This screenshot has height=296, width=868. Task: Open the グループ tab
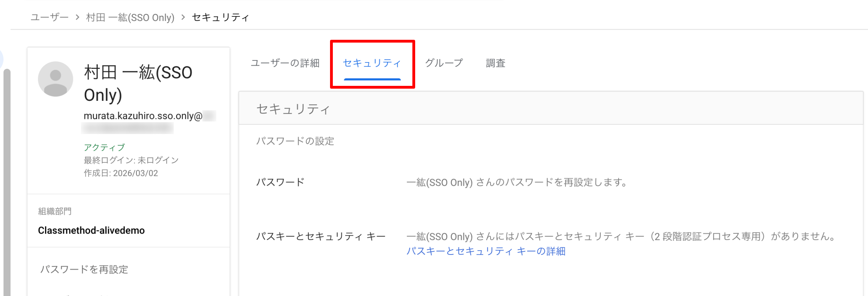pos(444,63)
